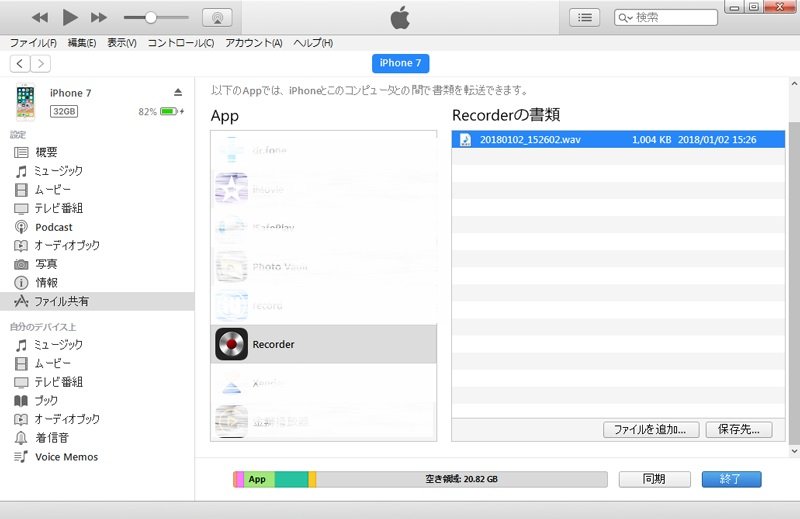
Task: Open the アカウント(A) menu
Action: coord(254,43)
